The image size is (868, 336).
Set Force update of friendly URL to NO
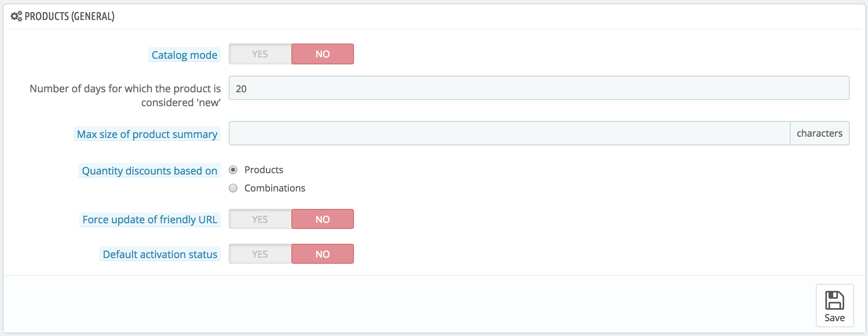coord(323,219)
